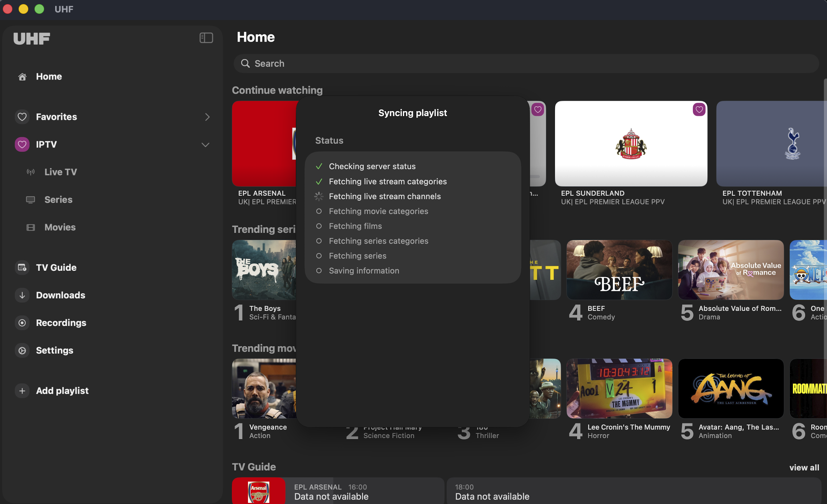
Task: Open the BEEF series thumbnail
Action: pos(619,270)
